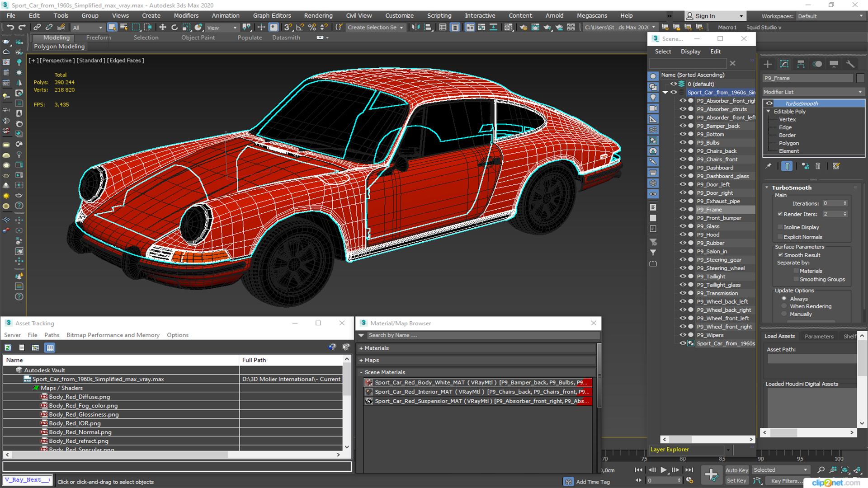Screen dimensions: 868x488
Task: Click the Iterations value field
Action: [x=832, y=203]
